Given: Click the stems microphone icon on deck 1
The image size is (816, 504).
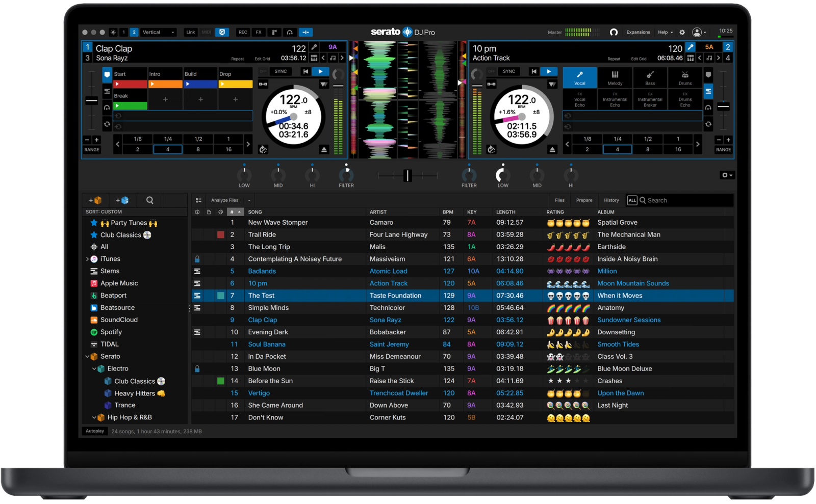Looking at the screenshot, I should pyautogui.click(x=314, y=47).
